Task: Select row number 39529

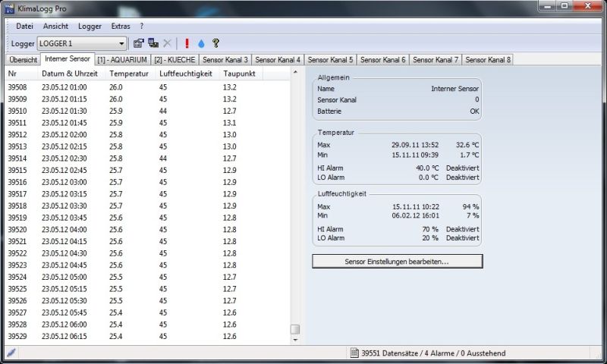Action: [148, 336]
